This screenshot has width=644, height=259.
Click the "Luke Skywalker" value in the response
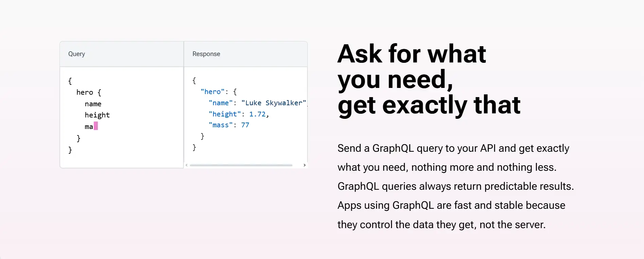pyautogui.click(x=273, y=103)
